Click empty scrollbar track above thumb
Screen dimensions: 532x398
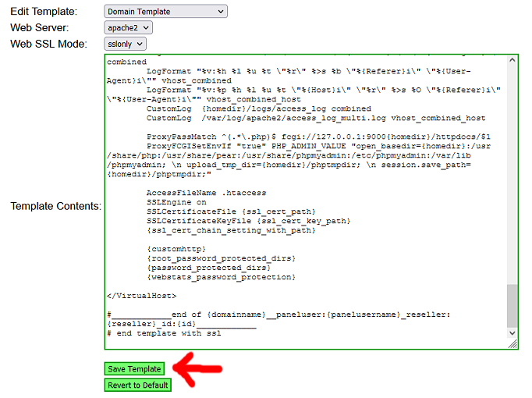point(512,172)
